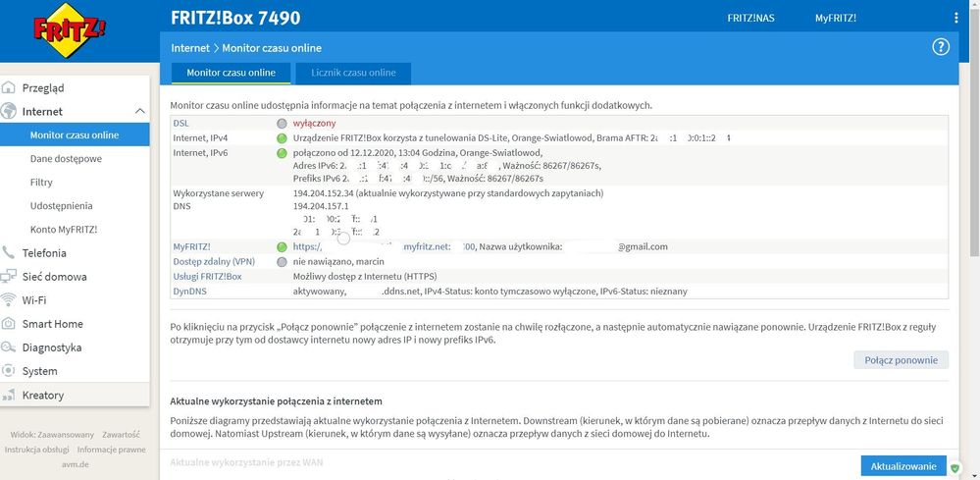
Task: Open the three-dot options menu
Action: pos(956,18)
